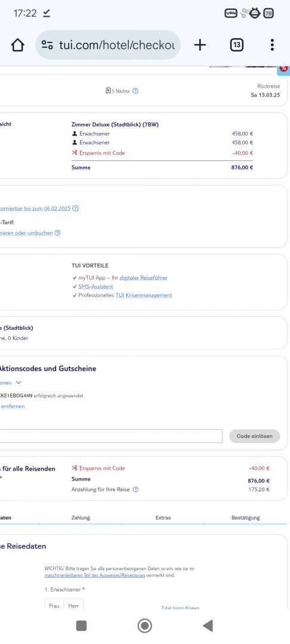
Task: Open a new tab with plus icon
Action: pos(200,45)
